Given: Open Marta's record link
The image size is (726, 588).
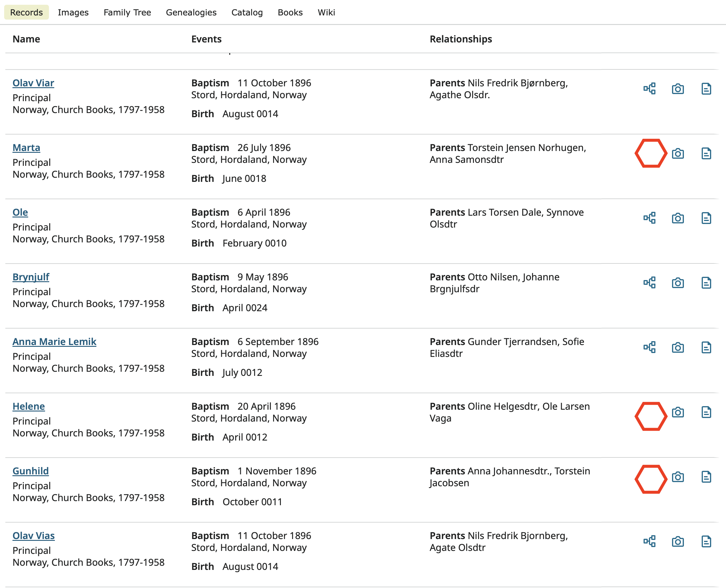Looking at the screenshot, I should click(26, 148).
